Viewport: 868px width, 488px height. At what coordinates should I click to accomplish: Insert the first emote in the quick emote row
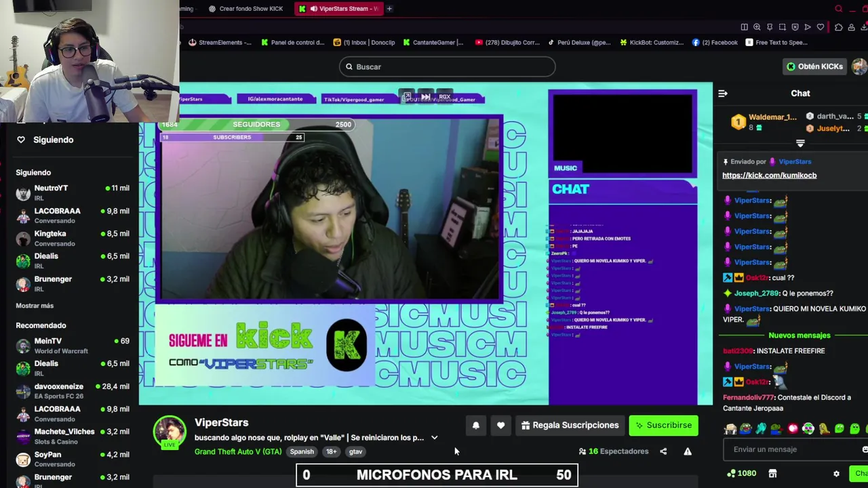coord(730,429)
